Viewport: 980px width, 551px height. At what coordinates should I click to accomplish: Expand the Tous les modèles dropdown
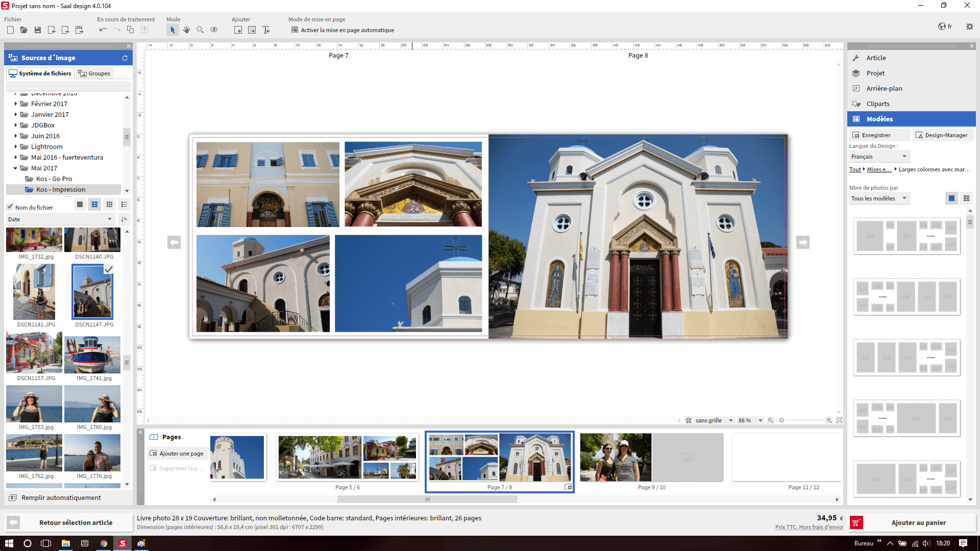point(904,198)
